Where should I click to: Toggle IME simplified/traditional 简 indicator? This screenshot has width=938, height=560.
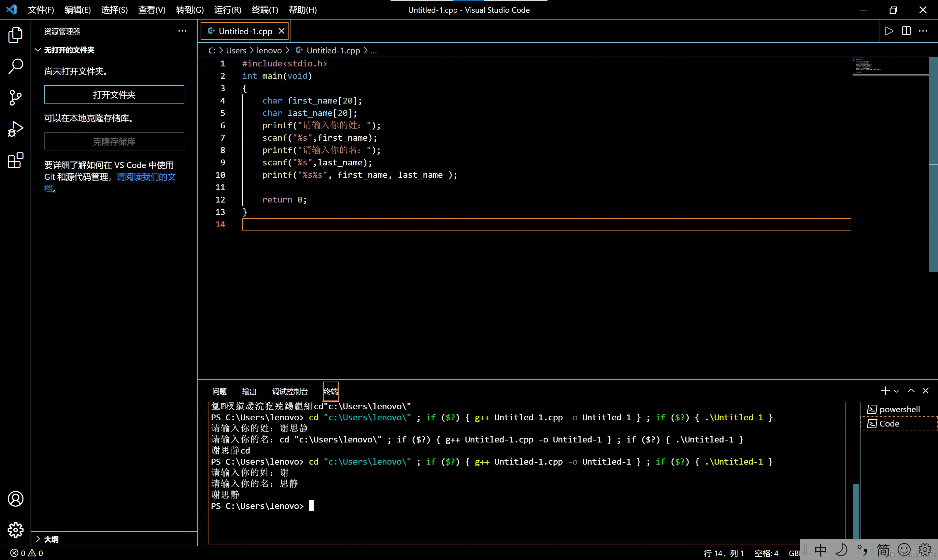click(883, 550)
